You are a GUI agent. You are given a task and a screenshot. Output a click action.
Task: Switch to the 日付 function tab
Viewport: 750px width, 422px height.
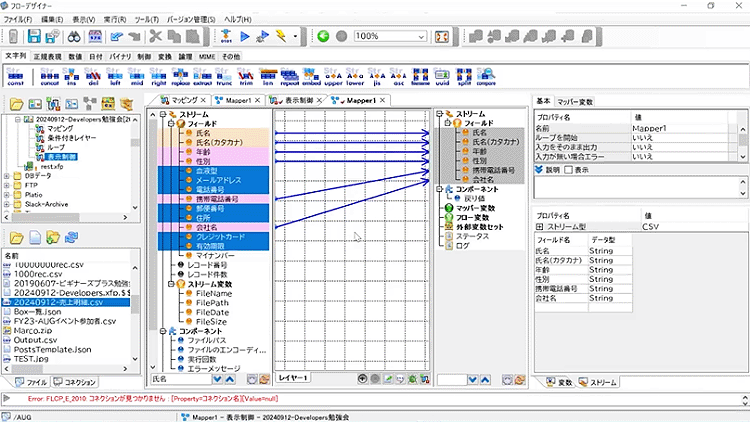[x=96, y=56]
